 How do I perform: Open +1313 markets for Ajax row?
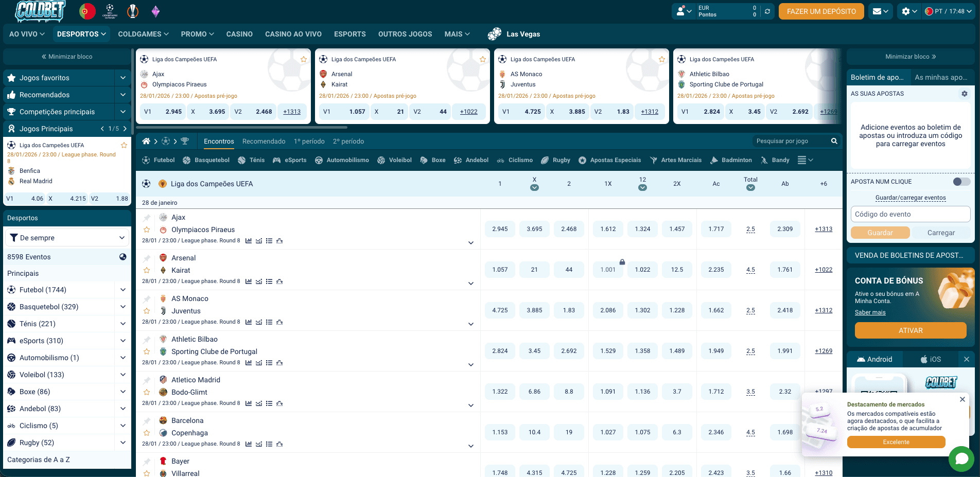click(824, 229)
